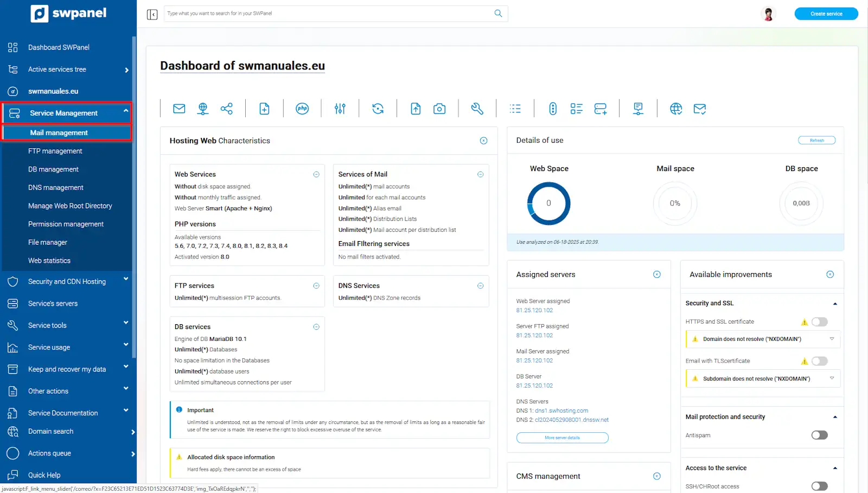Click the file upload toolbar icon
This screenshot has height=493, width=868.
click(416, 109)
